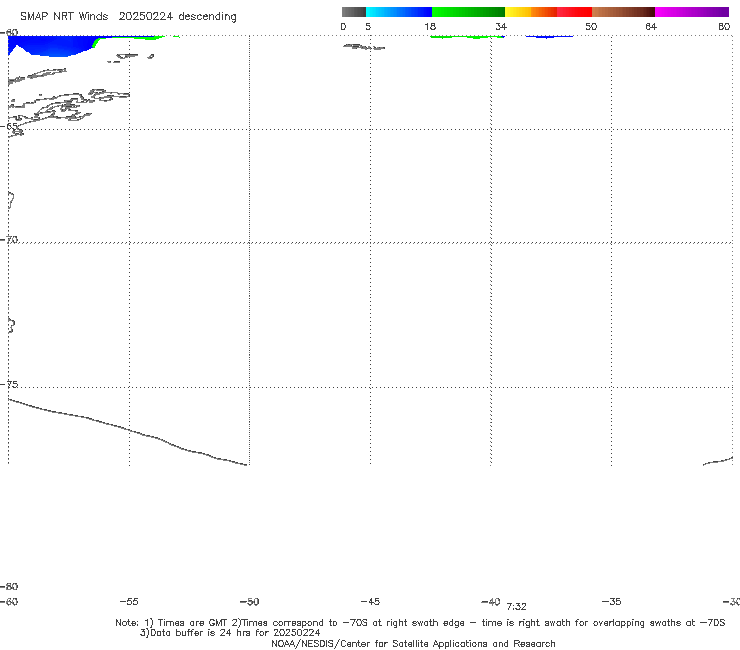The height and width of the screenshot is (650, 740).
Task: Click the green wind strip near -40 longitude
Action: [x=465, y=36]
